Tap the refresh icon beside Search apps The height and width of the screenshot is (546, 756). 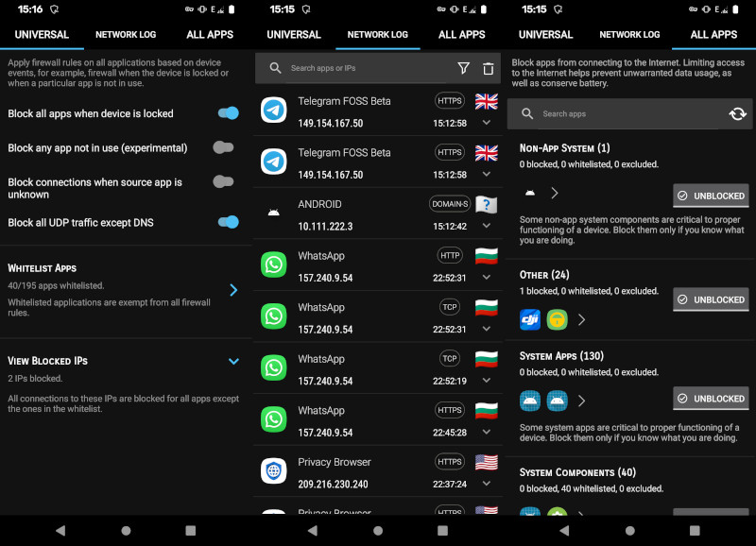(x=737, y=114)
